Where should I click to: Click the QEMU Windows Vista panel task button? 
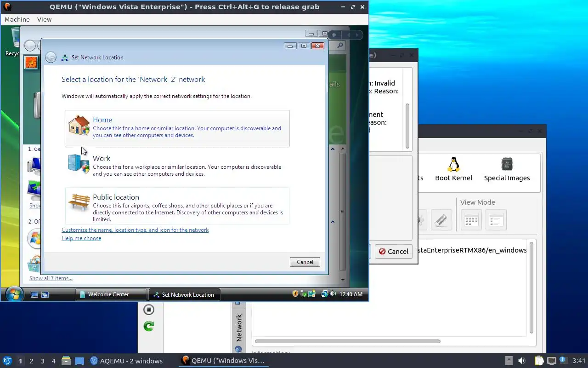(223, 361)
